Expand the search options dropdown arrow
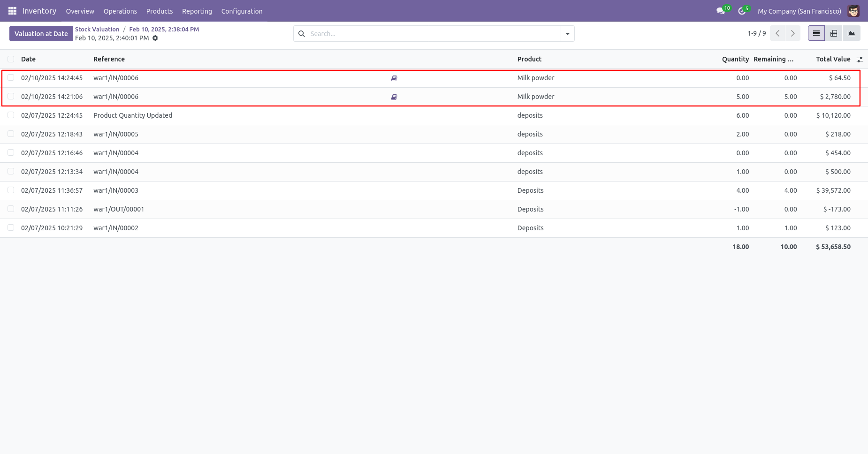The height and width of the screenshot is (454, 868). [568, 34]
